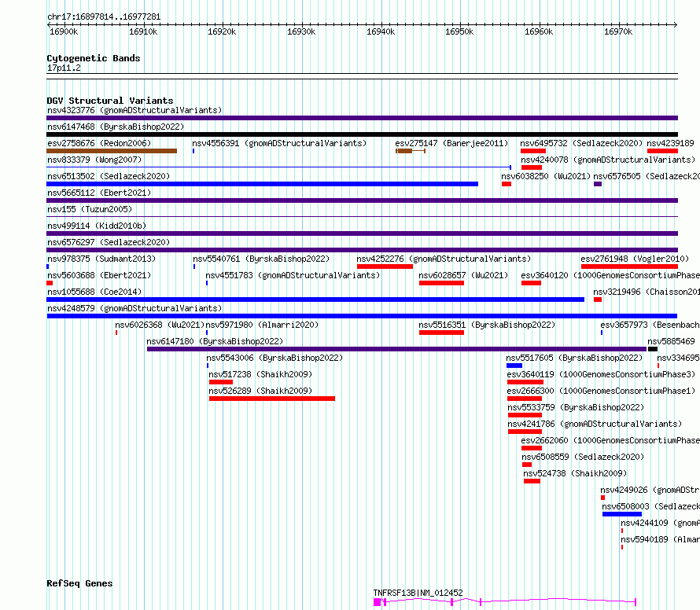Select the esv2662060 1000Genomes label

pos(610,440)
